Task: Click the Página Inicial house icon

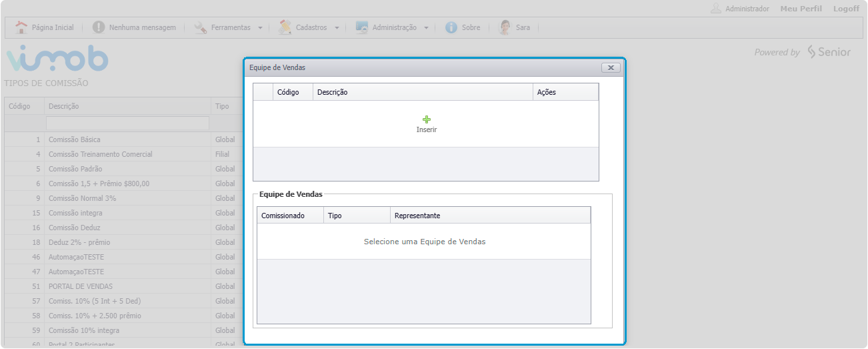Action: pyautogui.click(x=21, y=27)
